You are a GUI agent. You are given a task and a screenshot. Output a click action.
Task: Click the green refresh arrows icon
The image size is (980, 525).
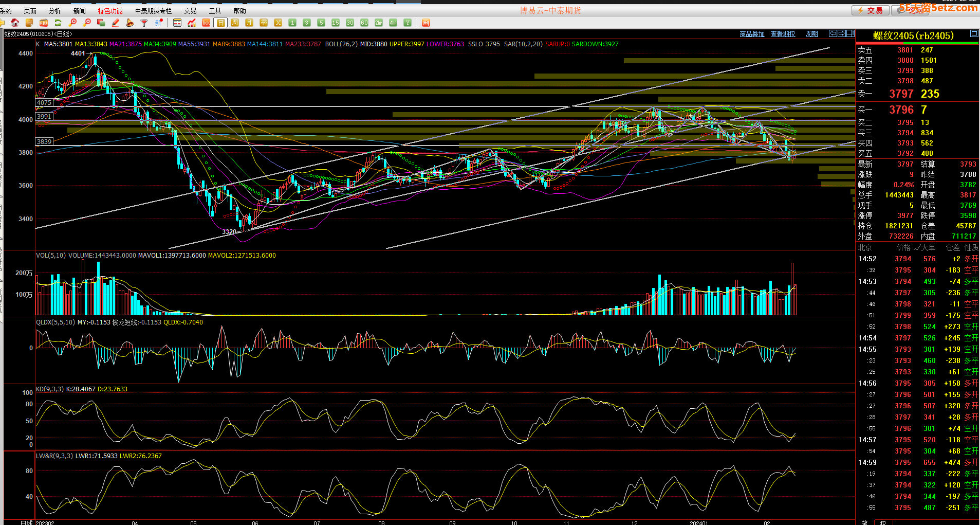58,23
